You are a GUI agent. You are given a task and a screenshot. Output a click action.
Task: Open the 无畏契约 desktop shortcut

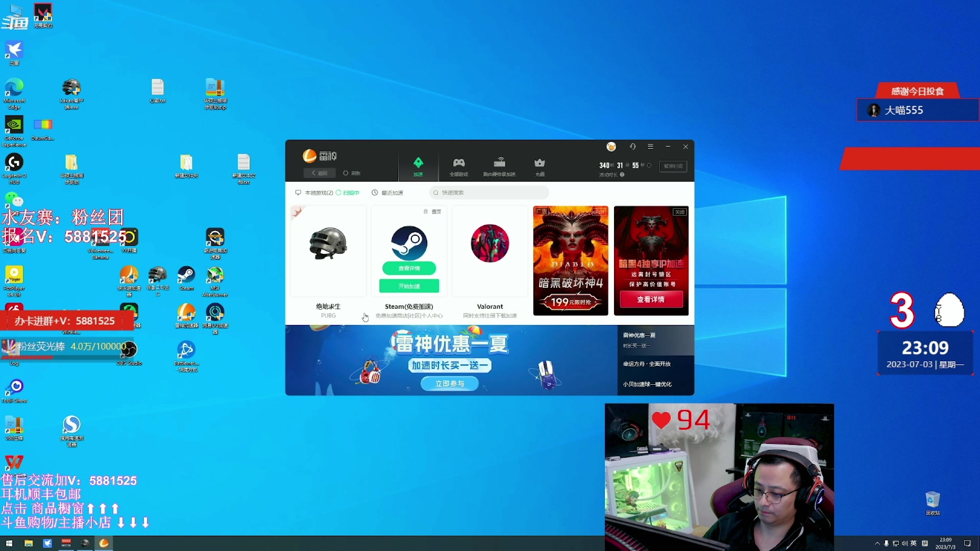point(43,15)
